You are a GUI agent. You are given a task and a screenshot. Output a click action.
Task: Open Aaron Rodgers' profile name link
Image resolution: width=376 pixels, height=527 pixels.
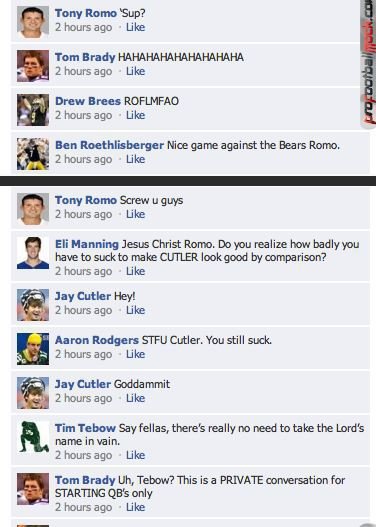(x=97, y=340)
